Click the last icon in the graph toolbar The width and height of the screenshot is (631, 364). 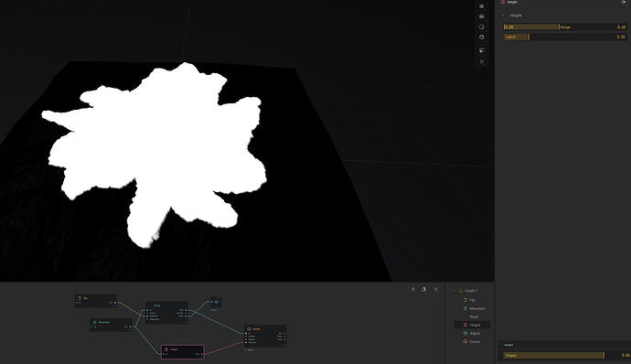(x=435, y=290)
